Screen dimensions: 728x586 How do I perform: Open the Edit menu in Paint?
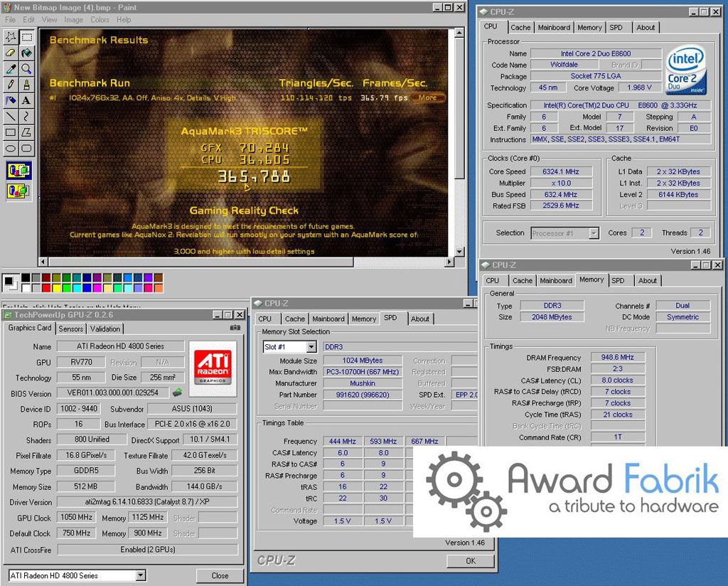[28, 19]
